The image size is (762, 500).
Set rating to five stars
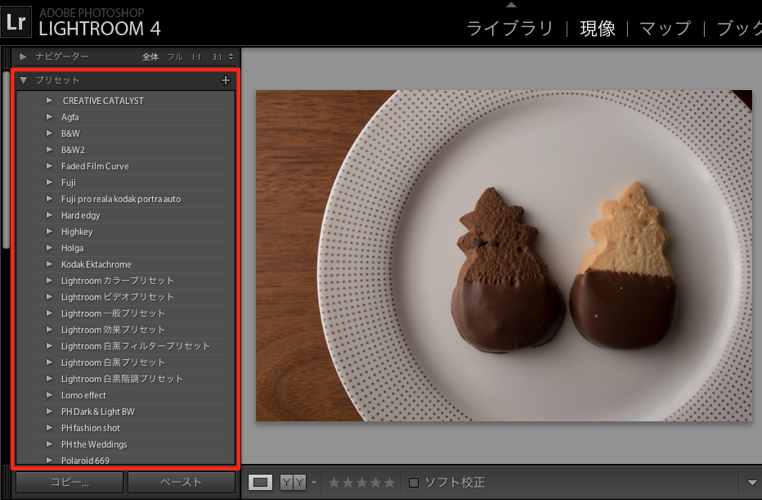tap(390, 483)
